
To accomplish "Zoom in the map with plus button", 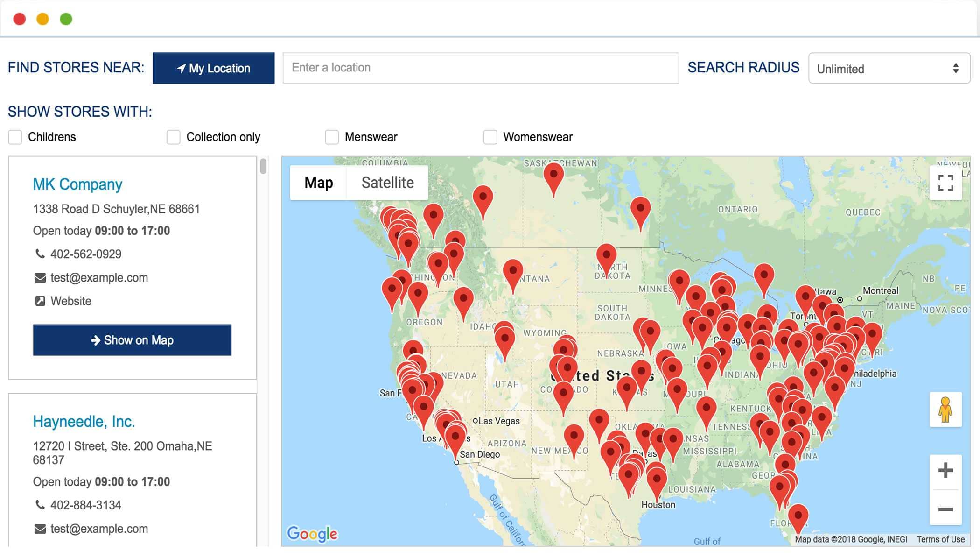I will (x=945, y=470).
